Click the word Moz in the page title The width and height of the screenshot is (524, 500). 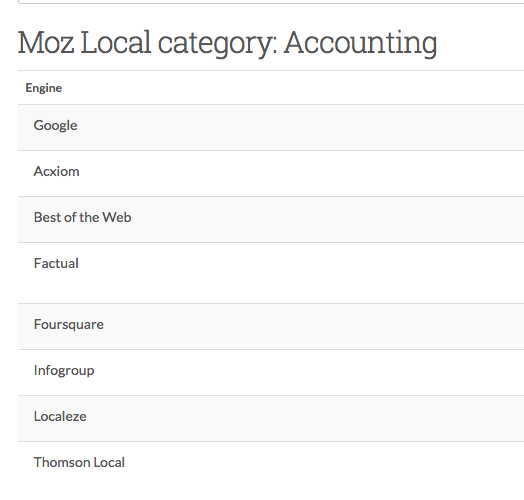(46, 42)
